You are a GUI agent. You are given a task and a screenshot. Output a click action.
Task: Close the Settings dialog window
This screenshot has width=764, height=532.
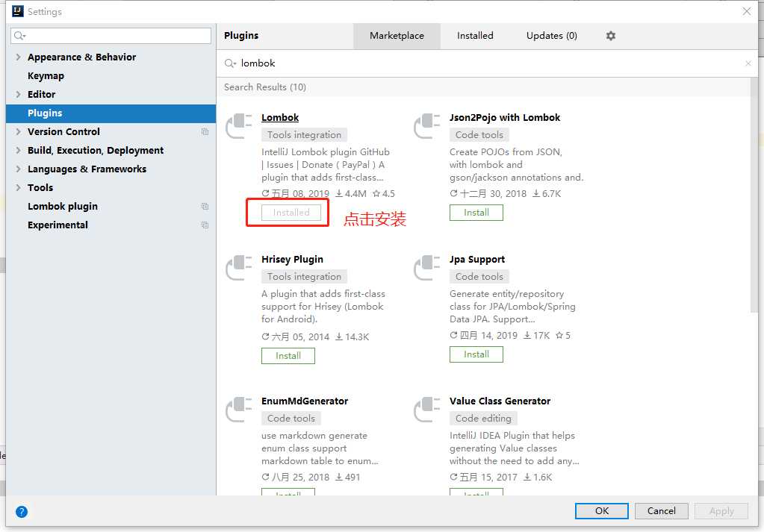(747, 11)
